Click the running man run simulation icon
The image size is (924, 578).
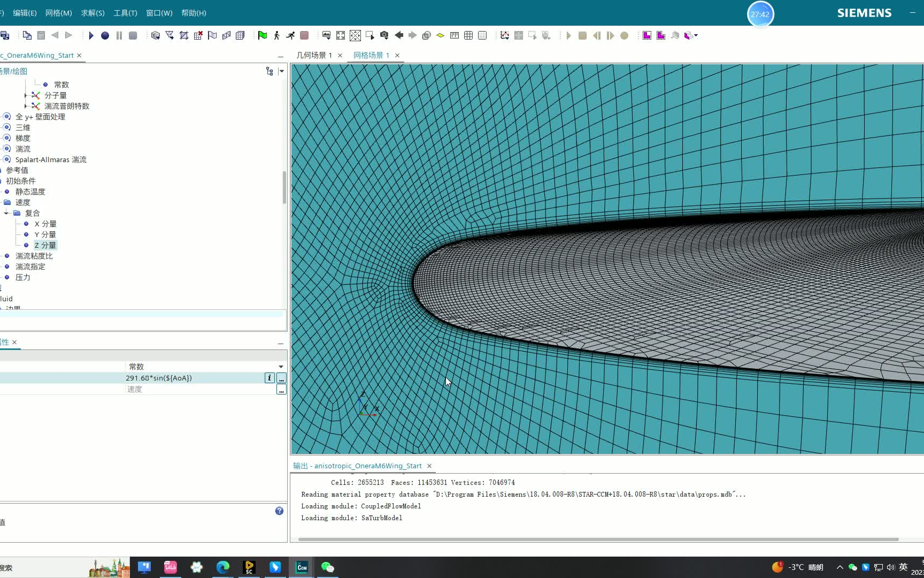pos(290,35)
